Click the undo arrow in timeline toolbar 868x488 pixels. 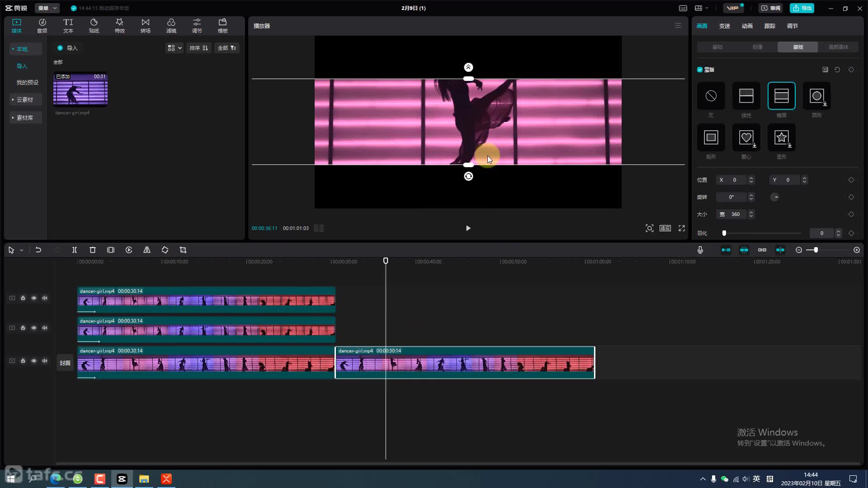pos(38,250)
